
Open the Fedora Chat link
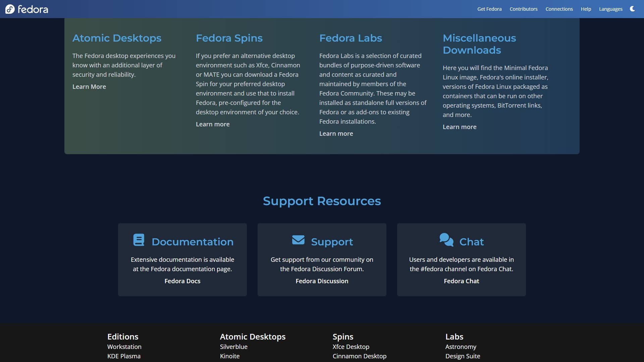pyautogui.click(x=462, y=281)
